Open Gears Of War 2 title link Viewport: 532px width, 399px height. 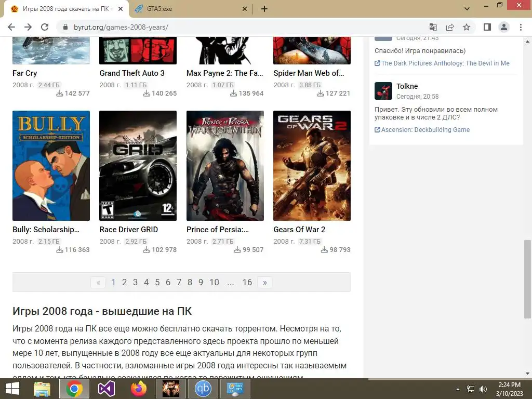pyautogui.click(x=299, y=230)
